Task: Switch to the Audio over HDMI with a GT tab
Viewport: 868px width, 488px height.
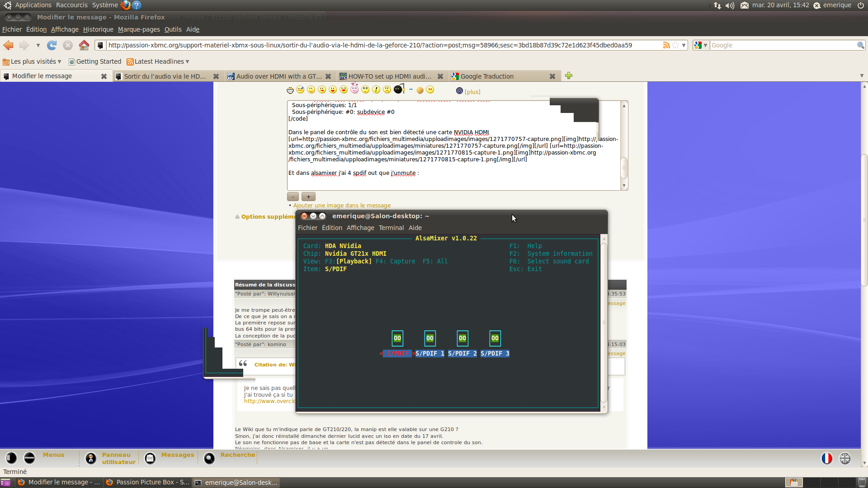Action: (x=279, y=76)
